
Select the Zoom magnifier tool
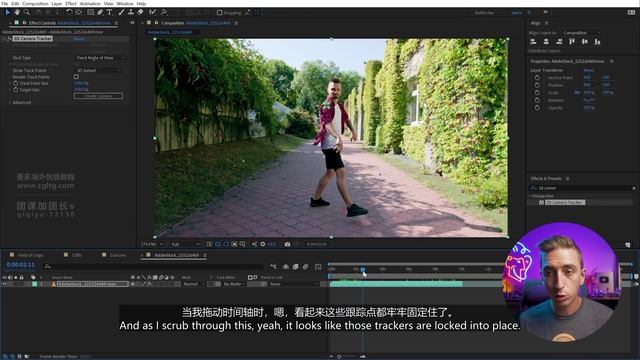pos(27,13)
